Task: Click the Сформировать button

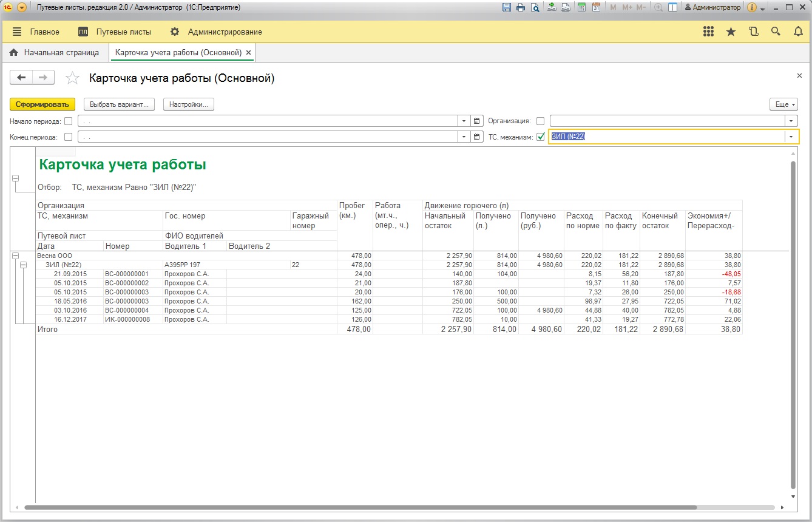Action: click(x=42, y=104)
